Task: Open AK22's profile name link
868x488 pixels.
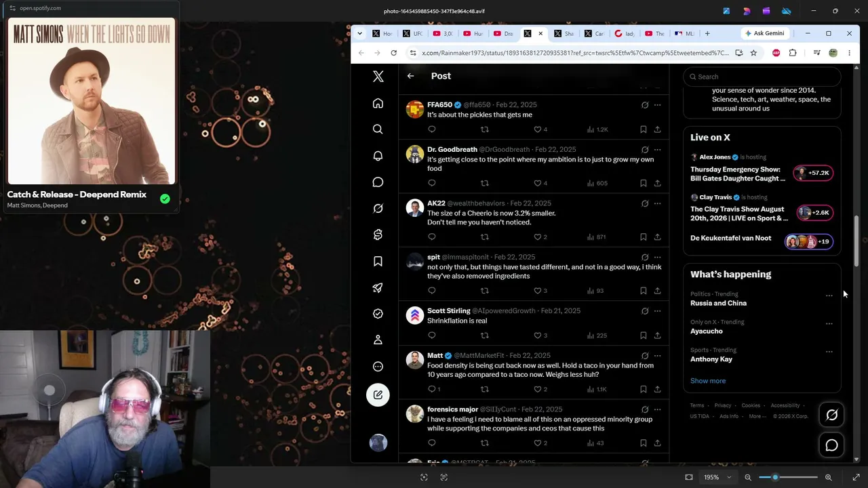Action: [x=436, y=203]
